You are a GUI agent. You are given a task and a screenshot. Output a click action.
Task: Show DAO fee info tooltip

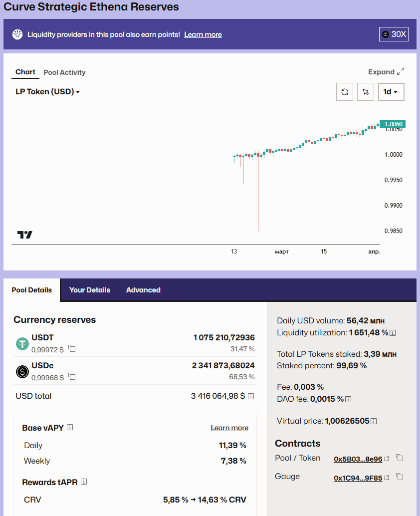[x=348, y=399]
